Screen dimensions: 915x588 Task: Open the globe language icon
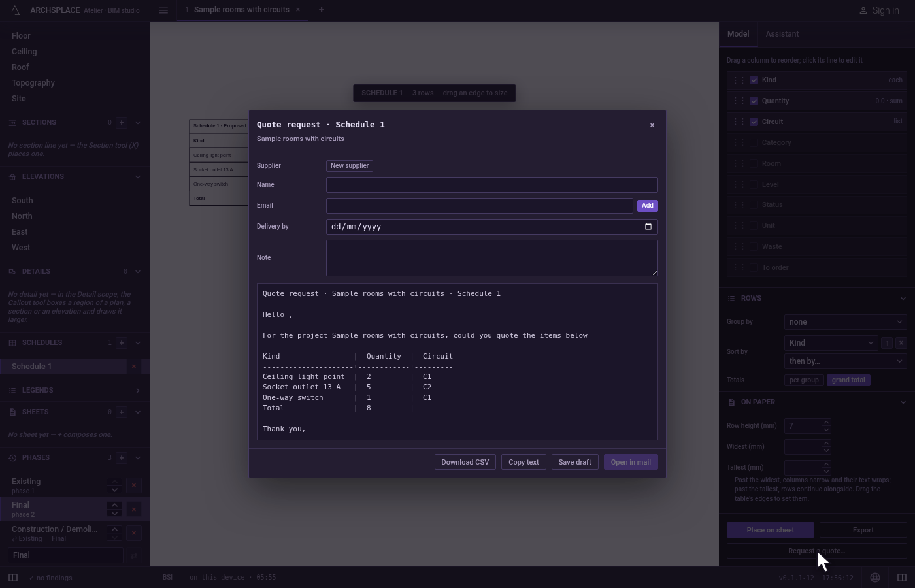[x=875, y=578]
